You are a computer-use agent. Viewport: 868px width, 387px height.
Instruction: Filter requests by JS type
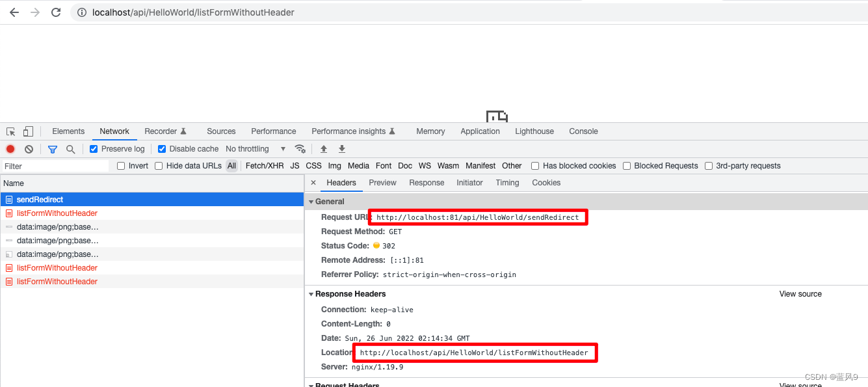(x=295, y=166)
